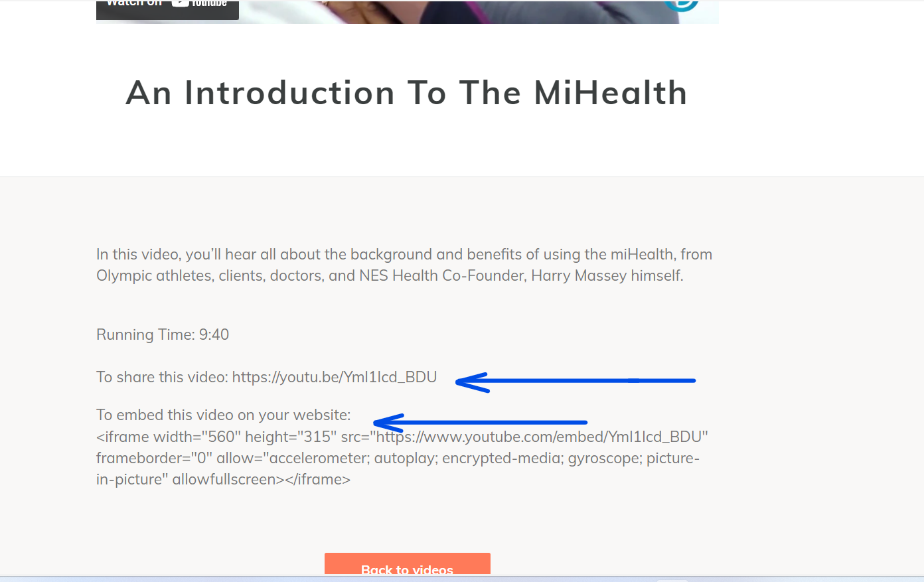Click the To share this video label text
924x582 pixels.
point(162,377)
